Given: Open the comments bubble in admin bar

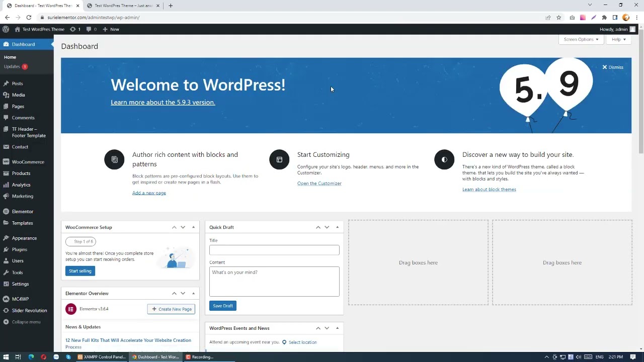Looking at the screenshot, I should click(x=91, y=29).
